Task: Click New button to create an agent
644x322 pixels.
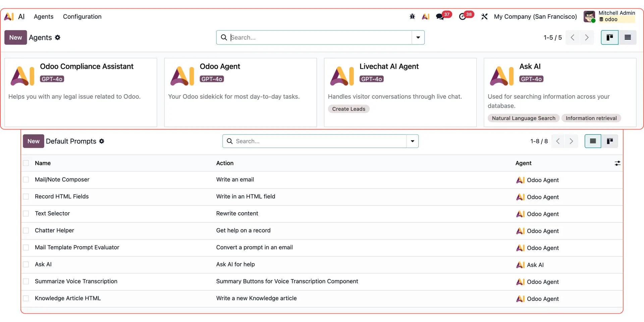Action: coord(15,38)
